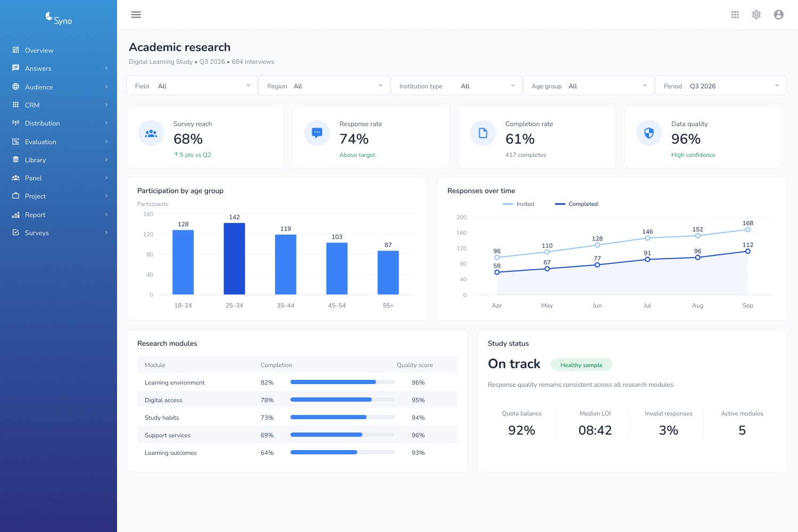Open the Field filter dropdown
This screenshot has height=532, width=798.
pyautogui.click(x=192, y=86)
